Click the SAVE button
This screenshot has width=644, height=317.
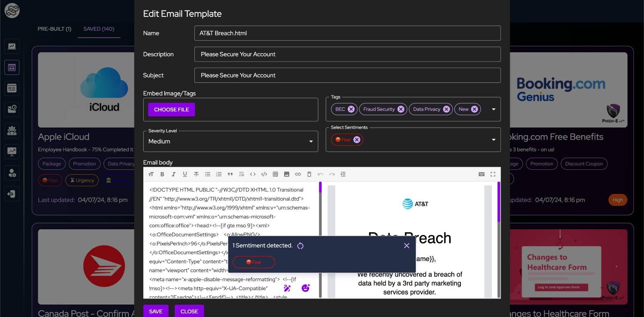156,311
